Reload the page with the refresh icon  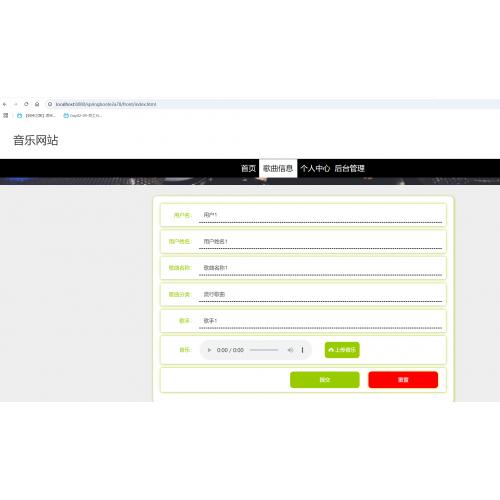tap(26, 104)
